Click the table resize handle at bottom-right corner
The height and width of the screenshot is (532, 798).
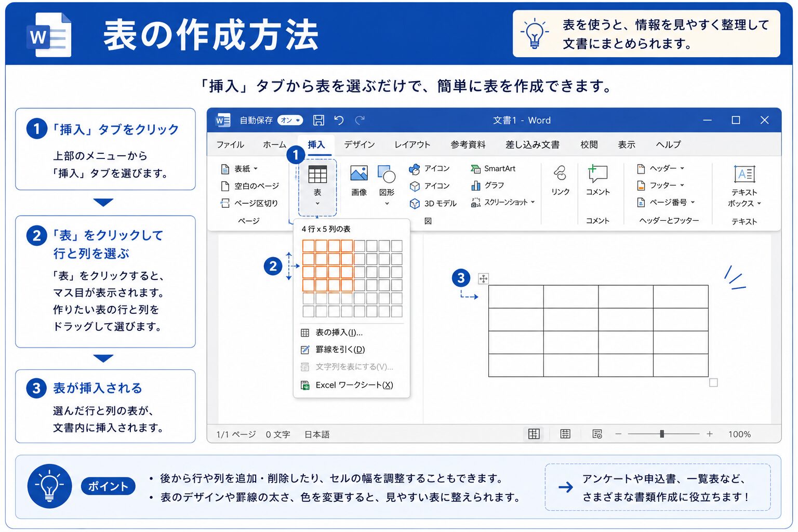(713, 383)
